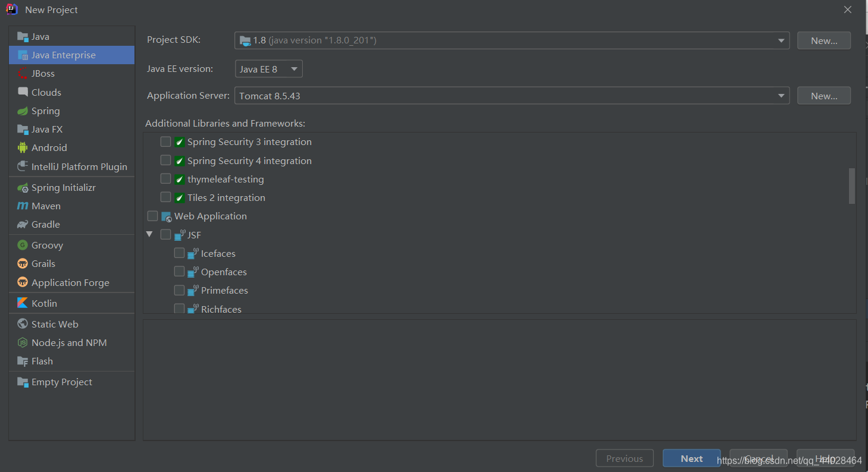The height and width of the screenshot is (472, 868).
Task: Open the Java EE version dropdown
Action: [269, 69]
